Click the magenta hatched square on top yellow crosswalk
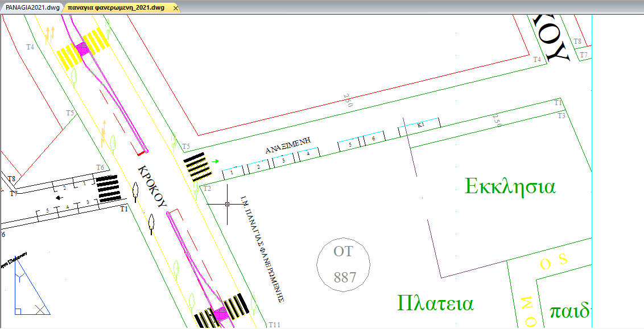Viewport: 644px width, 329px height. click(82, 49)
